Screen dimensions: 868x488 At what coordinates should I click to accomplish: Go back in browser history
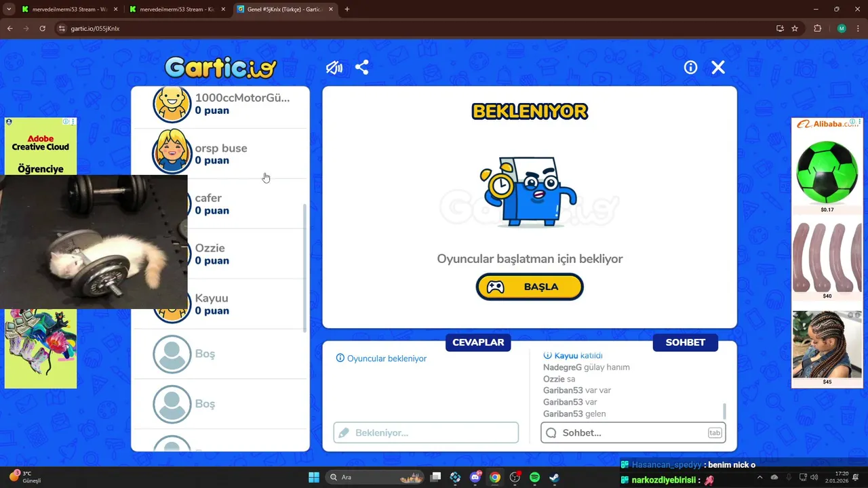click(x=9, y=28)
